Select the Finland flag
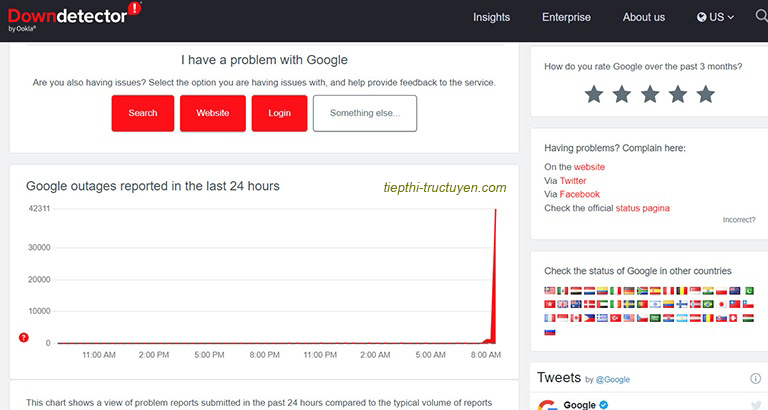The width and height of the screenshot is (768, 410). click(x=682, y=304)
